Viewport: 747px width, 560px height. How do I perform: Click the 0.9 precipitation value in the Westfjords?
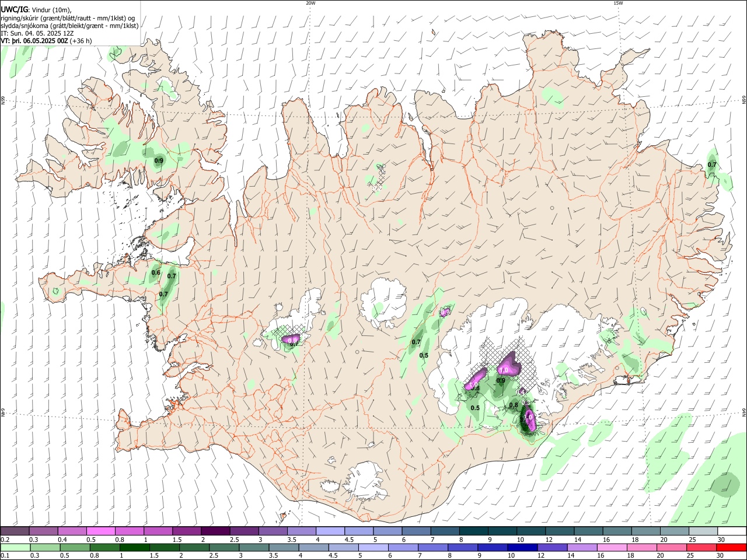click(159, 160)
